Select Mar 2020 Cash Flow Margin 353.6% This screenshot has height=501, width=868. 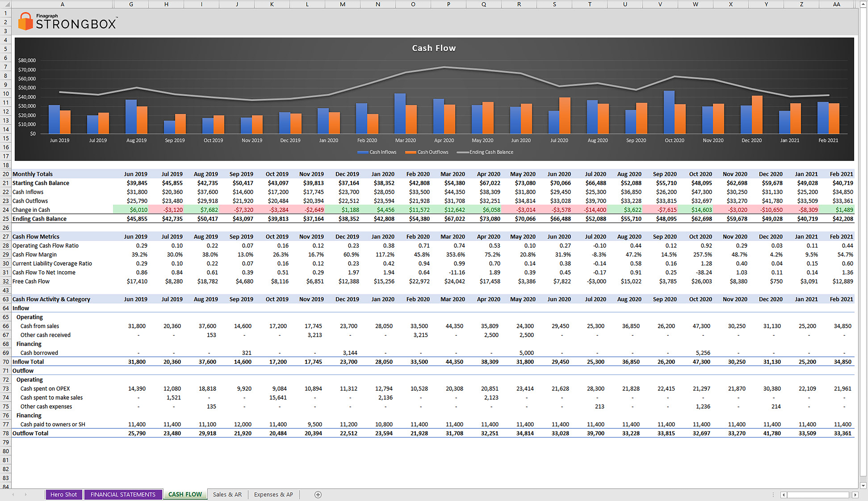448,255
